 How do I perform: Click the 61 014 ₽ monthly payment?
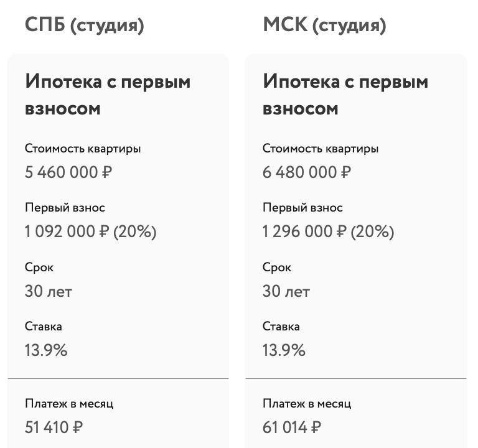click(x=292, y=427)
